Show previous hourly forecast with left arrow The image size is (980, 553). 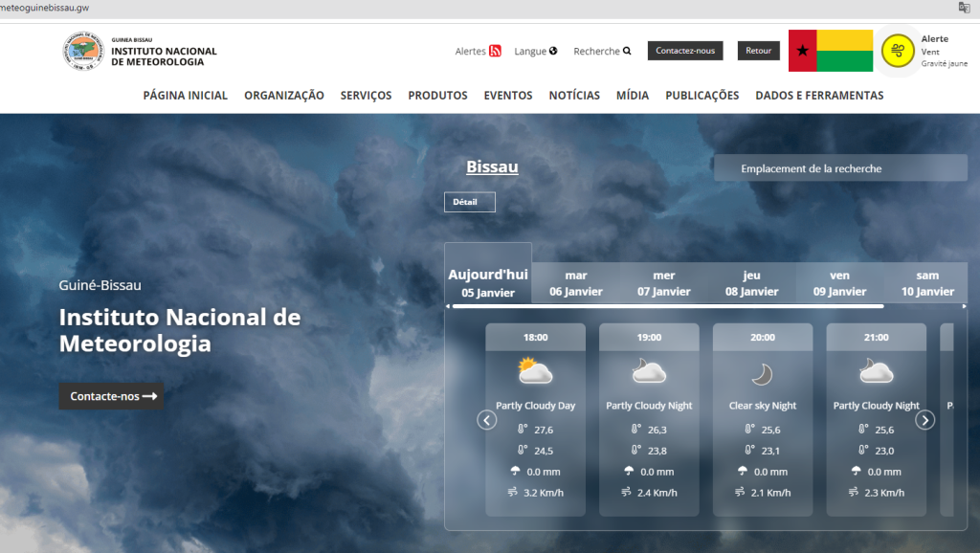[487, 420]
